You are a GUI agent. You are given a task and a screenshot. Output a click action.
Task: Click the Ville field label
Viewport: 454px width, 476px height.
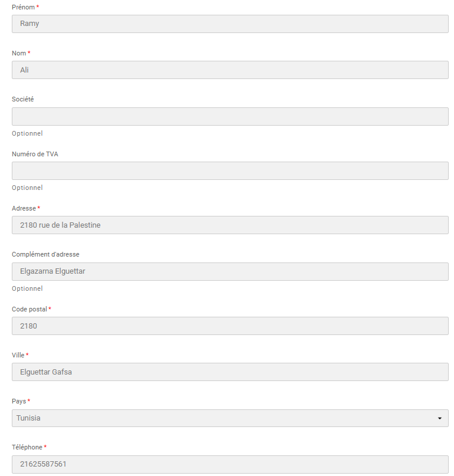click(18, 355)
